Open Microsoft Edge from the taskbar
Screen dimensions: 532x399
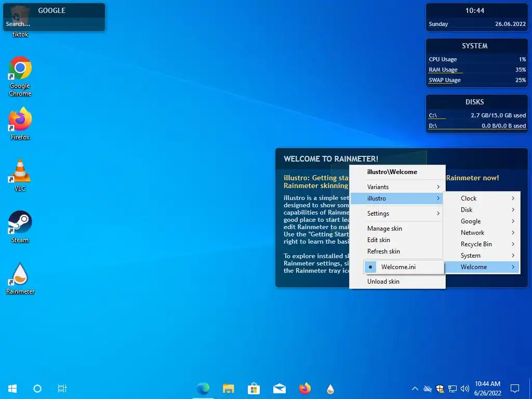[203, 389]
